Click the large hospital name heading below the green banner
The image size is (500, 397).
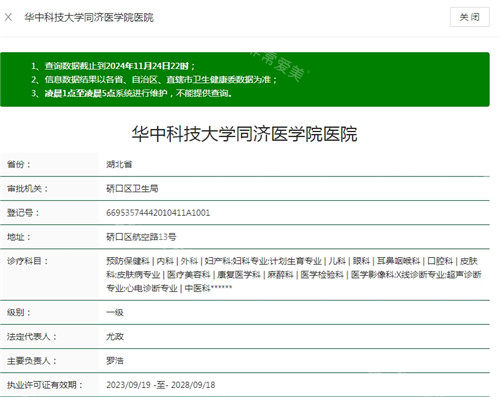(245, 134)
